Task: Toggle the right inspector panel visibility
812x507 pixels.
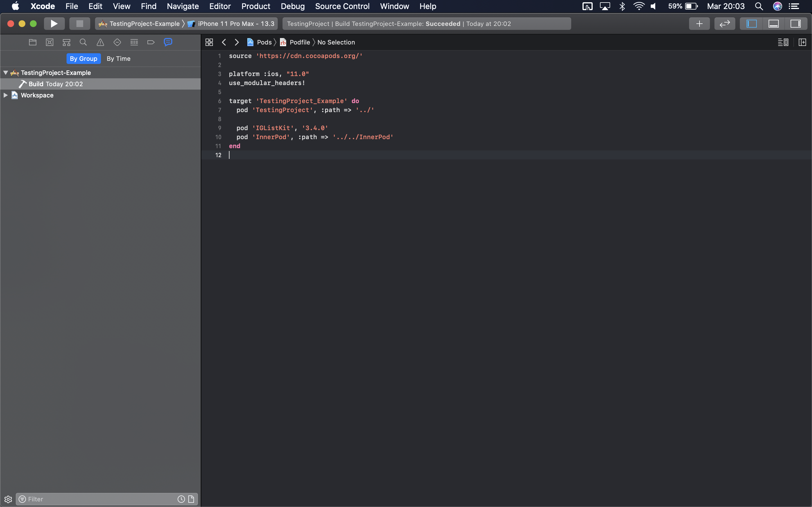Action: pos(796,24)
